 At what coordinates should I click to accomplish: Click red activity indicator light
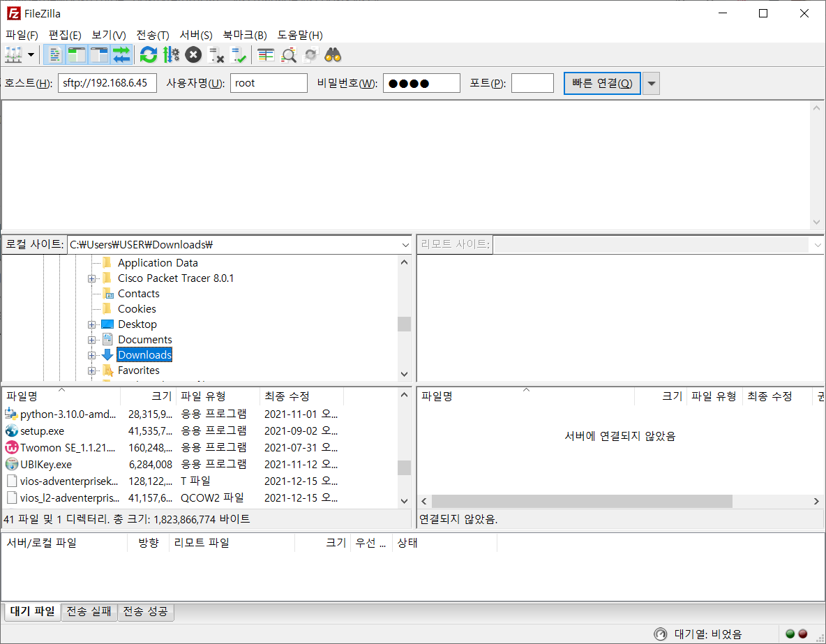(803, 634)
